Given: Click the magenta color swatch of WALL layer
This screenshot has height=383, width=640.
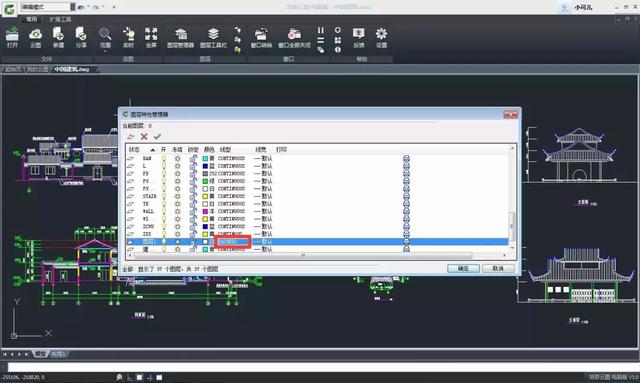Looking at the screenshot, I should (x=205, y=211).
